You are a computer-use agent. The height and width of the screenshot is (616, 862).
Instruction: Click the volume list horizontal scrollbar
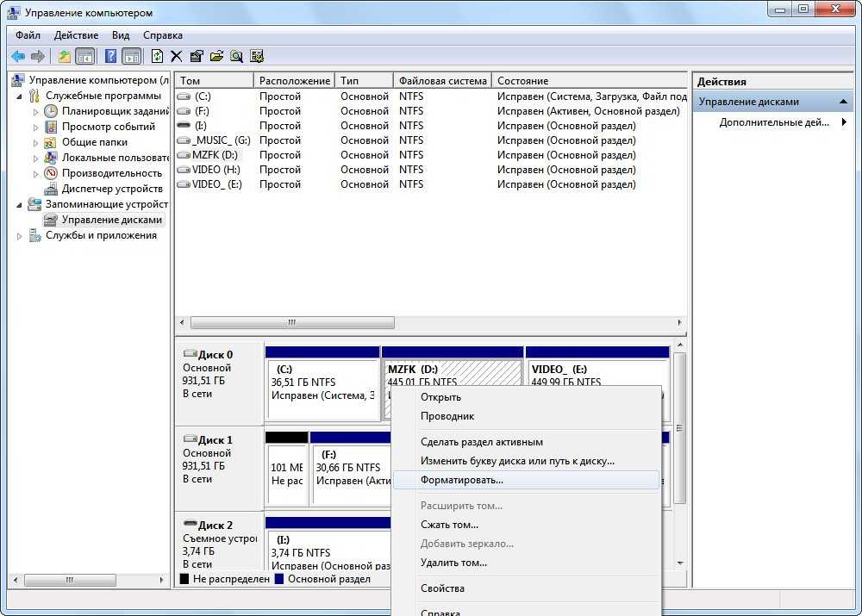(292, 322)
